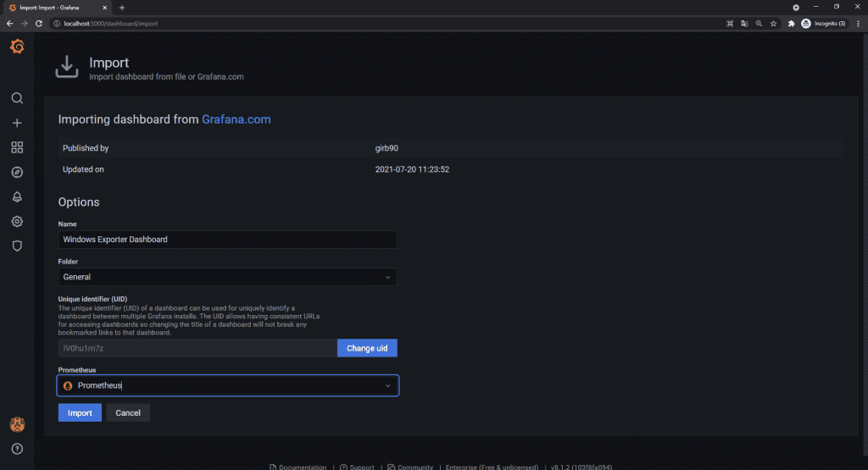Screen dimensions: 868x470
Task: Reload the page with refresh icon
Action: click(39, 23)
